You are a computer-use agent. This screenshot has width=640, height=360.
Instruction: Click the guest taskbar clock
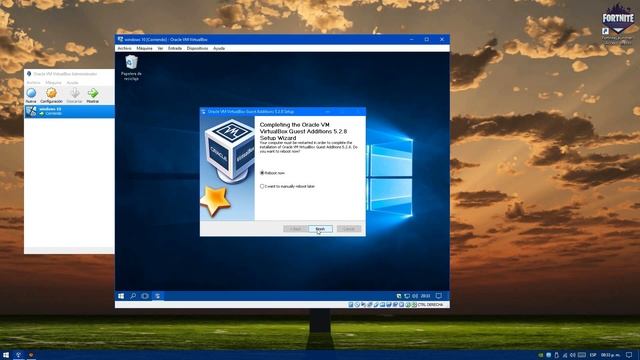pos(425,296)
